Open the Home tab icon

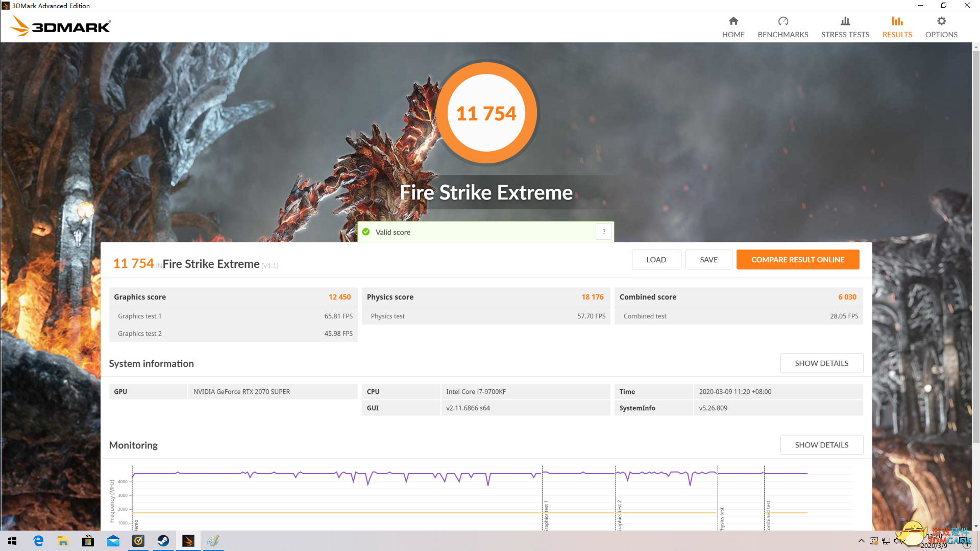(x=733, y=21)
